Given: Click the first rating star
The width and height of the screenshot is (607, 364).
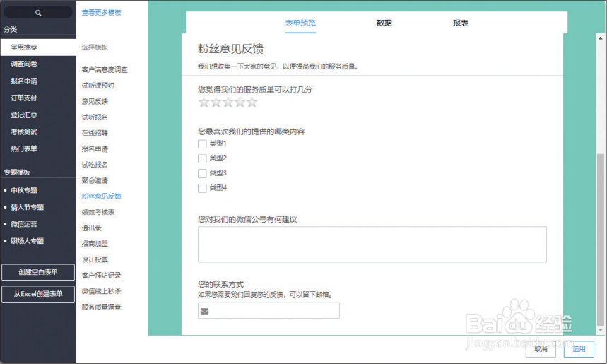Looking at the screenshot, I should (204, 102).
